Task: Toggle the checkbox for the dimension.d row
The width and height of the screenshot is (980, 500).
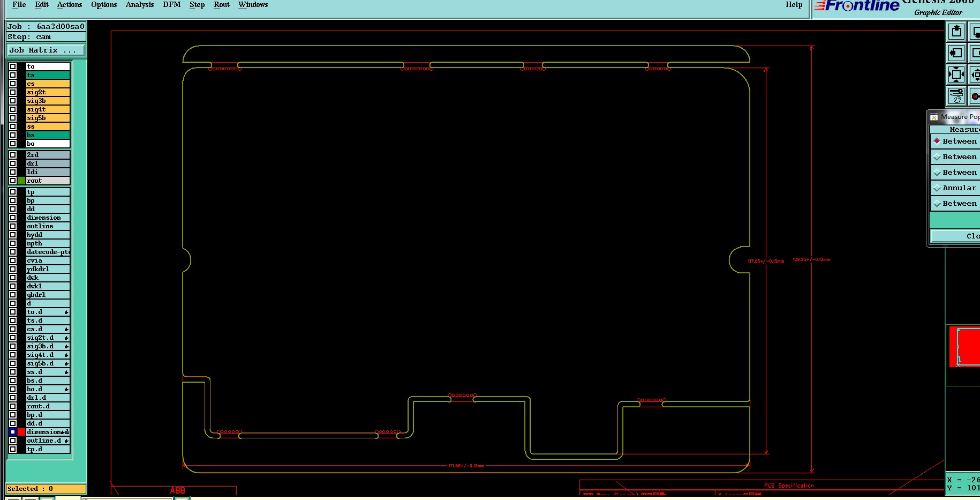Action: click(x=13, y=432)
